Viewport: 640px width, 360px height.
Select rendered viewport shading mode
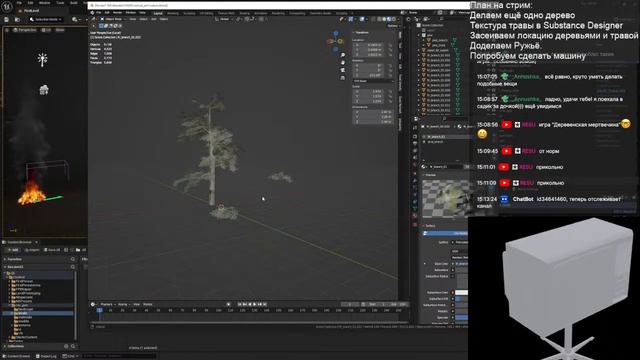(394, 19)
